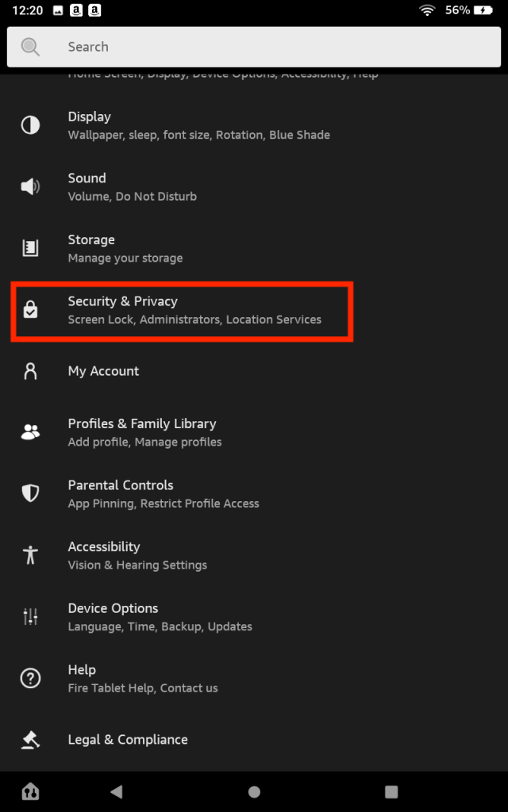Open recent apps with the square button

391,791
